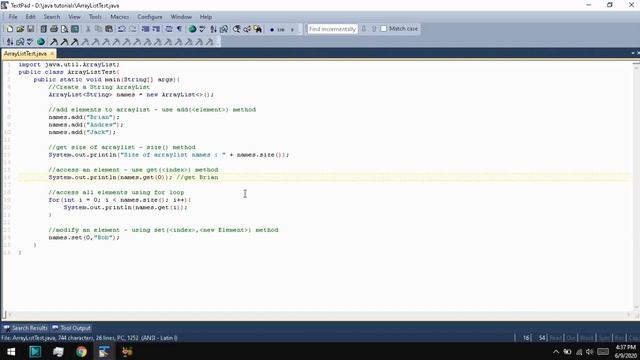
Task: Open the Search menu
Action: click(52, 17)
